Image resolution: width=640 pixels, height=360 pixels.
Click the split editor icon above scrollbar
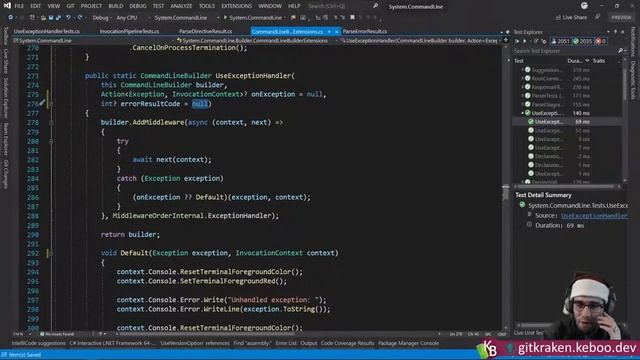pos(506,40)
